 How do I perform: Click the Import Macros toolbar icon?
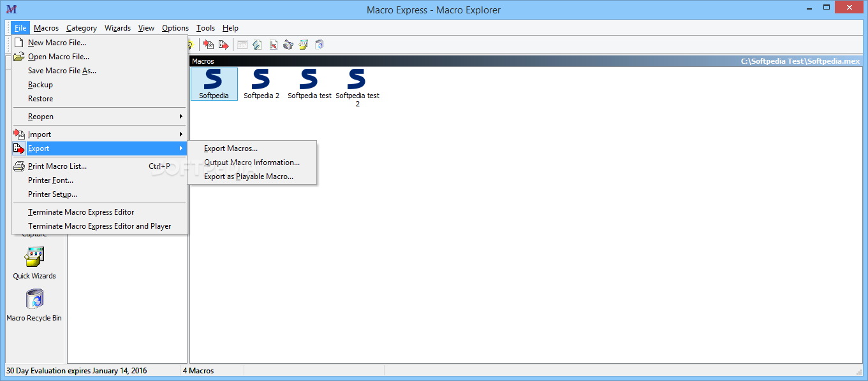tap(209, 45)
